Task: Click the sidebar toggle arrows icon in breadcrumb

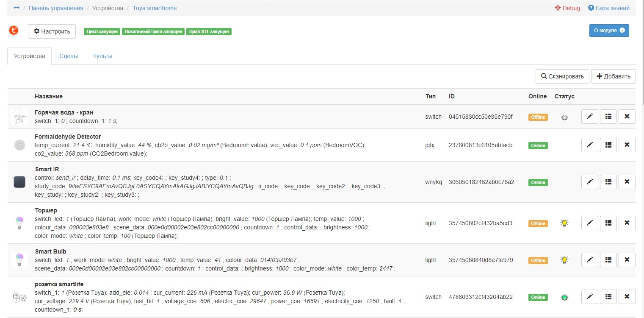Action: click(x=17, y=8)
